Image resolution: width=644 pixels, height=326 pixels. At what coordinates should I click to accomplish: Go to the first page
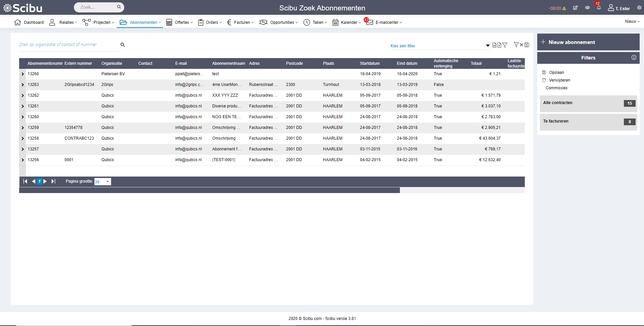tap(25, 181)
